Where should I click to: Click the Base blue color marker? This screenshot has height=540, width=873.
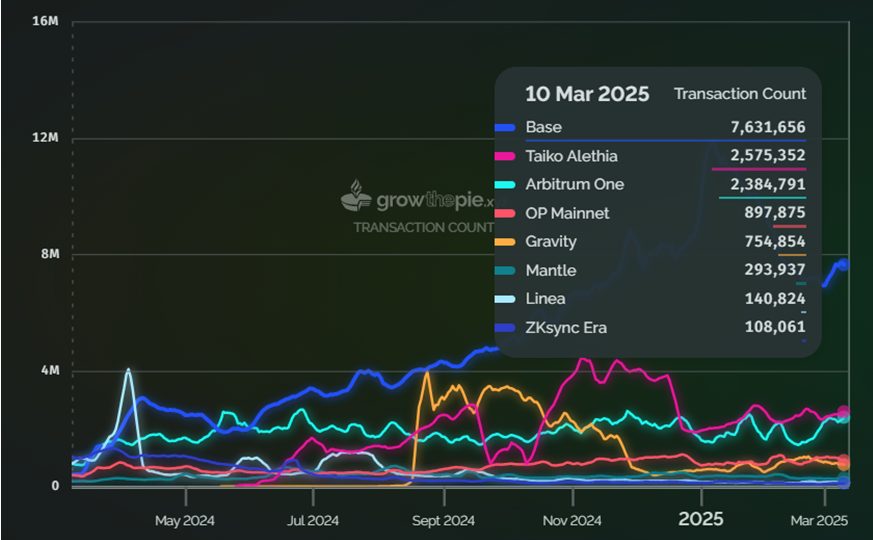click(x=506, y=127)
